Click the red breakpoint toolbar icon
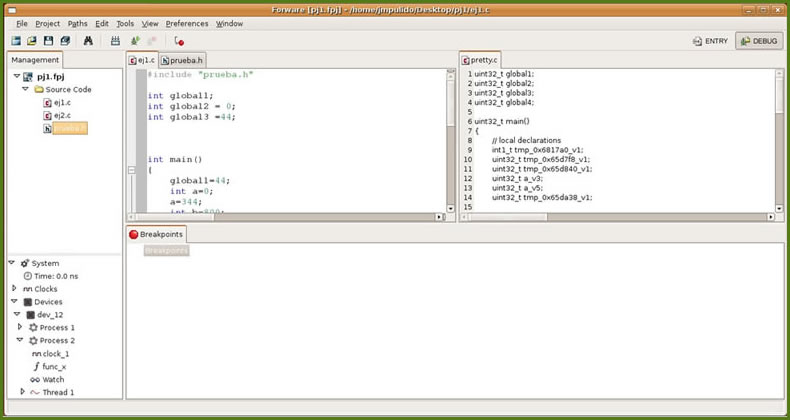The width and height of the screenshot is (790, 420). (179, 41)
